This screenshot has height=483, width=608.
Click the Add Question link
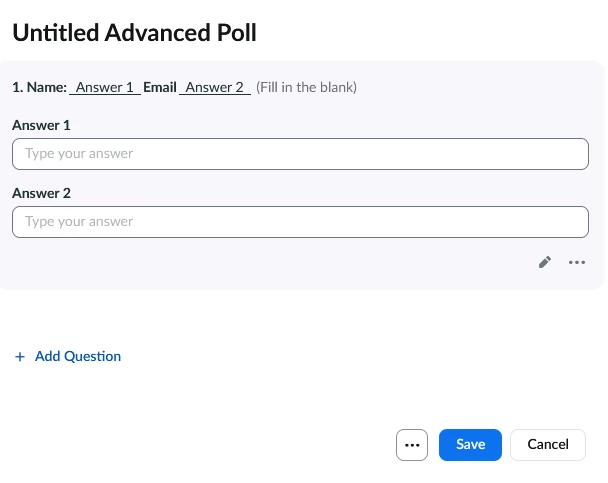77,356
